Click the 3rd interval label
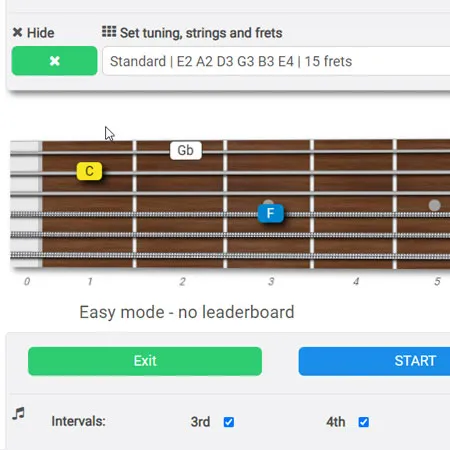Viewport: 450px width, 450px height. click(x=200, y=422)
